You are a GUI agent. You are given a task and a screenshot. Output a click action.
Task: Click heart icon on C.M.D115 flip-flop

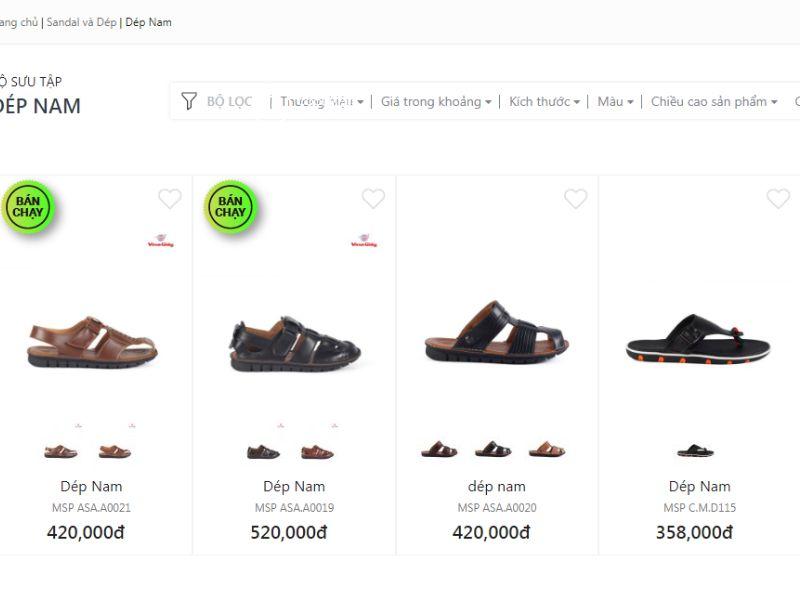(x=778, y=199)
